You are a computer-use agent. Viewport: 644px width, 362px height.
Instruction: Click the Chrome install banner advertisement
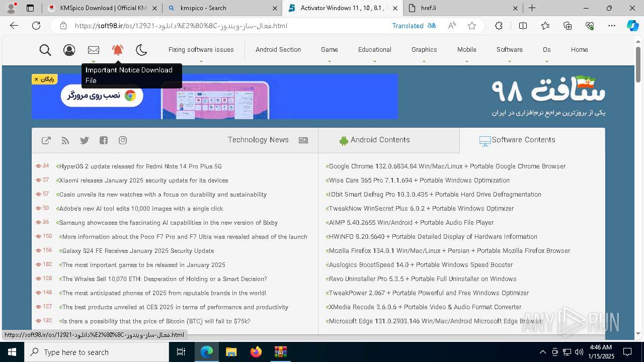(x=215, y=97)
